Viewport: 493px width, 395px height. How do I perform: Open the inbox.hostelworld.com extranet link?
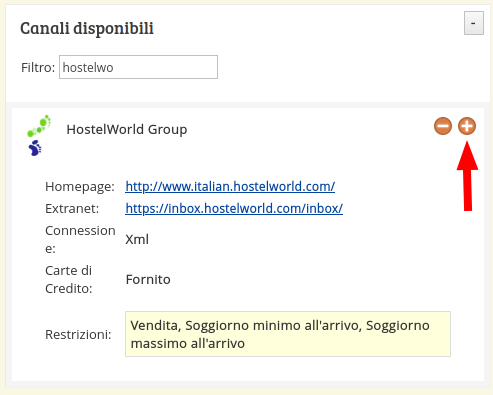[234, 208]
